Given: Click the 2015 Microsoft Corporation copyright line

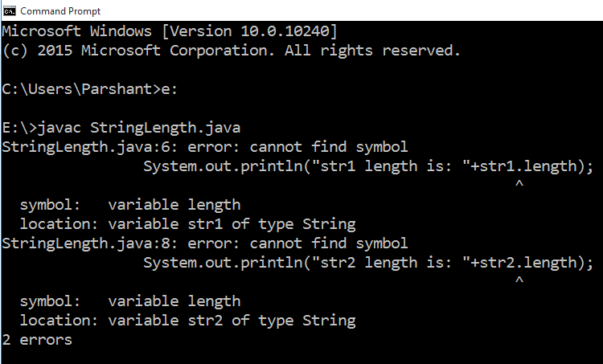Looking at the screenshot, I should pyautogui.click(x=231, y=51).
